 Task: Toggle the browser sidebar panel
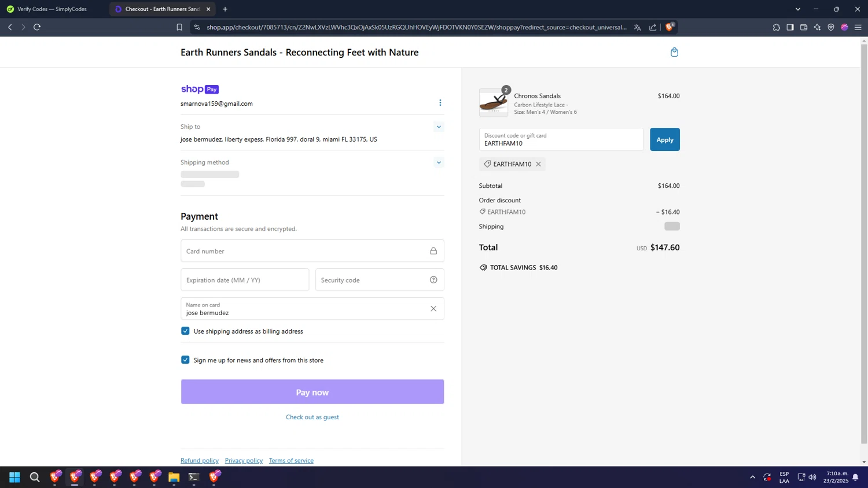(x=790, y=27)
